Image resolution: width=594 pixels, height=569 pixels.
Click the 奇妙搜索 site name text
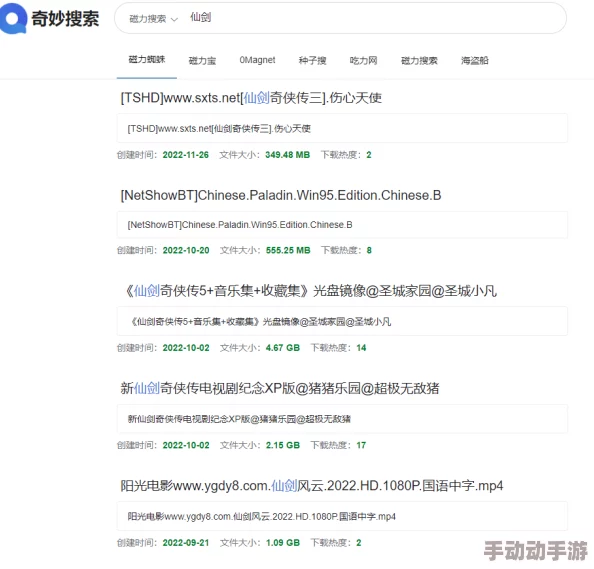click(65, 19)
